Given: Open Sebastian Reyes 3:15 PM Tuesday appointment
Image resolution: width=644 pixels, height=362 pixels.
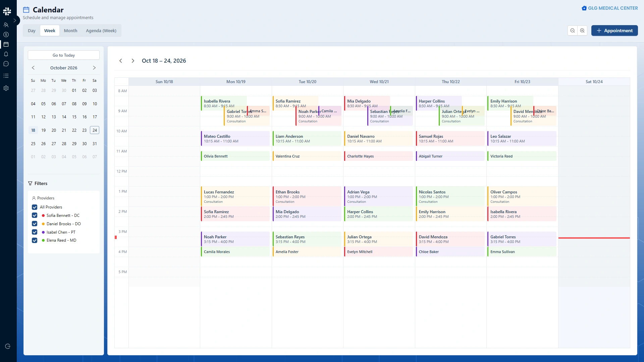Looking at the screenshot, I should (307, 239).
